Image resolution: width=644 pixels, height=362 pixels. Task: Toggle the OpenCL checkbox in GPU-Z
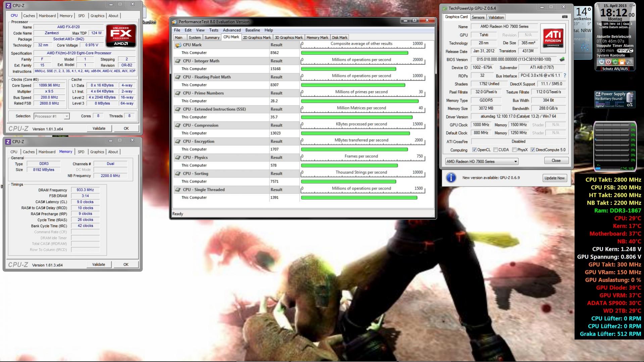pos(474,150)
